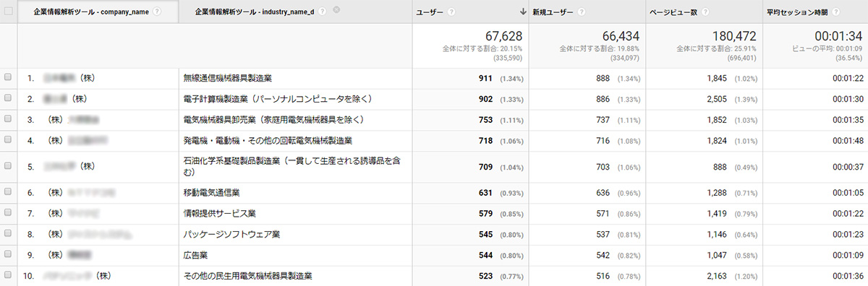Click industry cell 無線通信機械器具製造業
The width and height of the screenshot is (868, 286).
coord(228,77)
